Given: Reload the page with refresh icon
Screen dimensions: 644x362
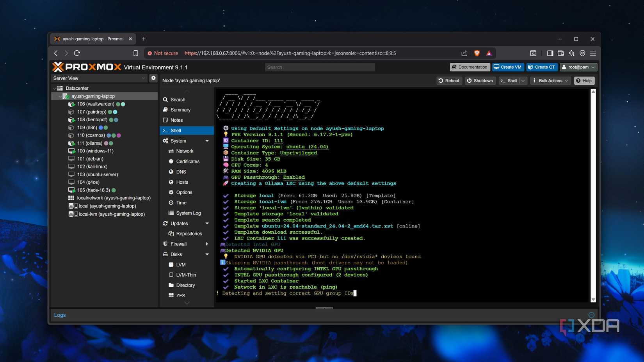Looking at the screenshot, I should pos(77,53).
